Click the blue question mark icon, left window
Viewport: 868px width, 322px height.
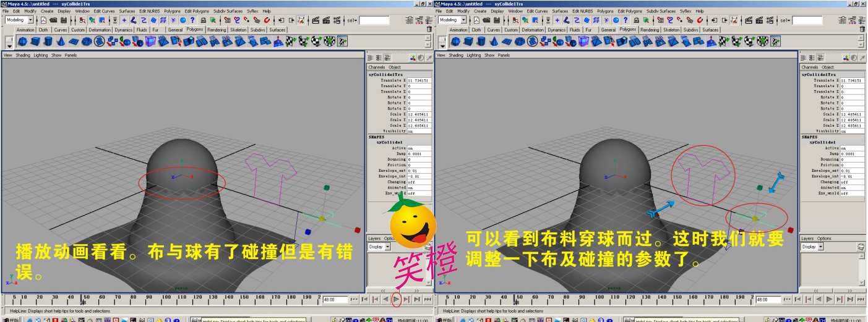[192, 20]
